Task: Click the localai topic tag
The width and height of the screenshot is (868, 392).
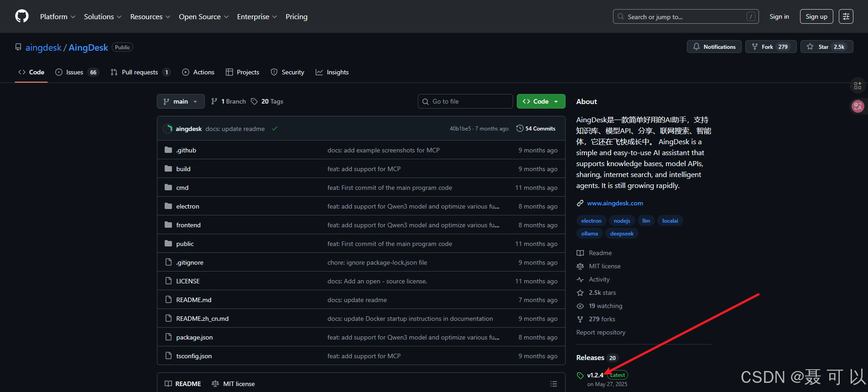Action: point(670,221)
